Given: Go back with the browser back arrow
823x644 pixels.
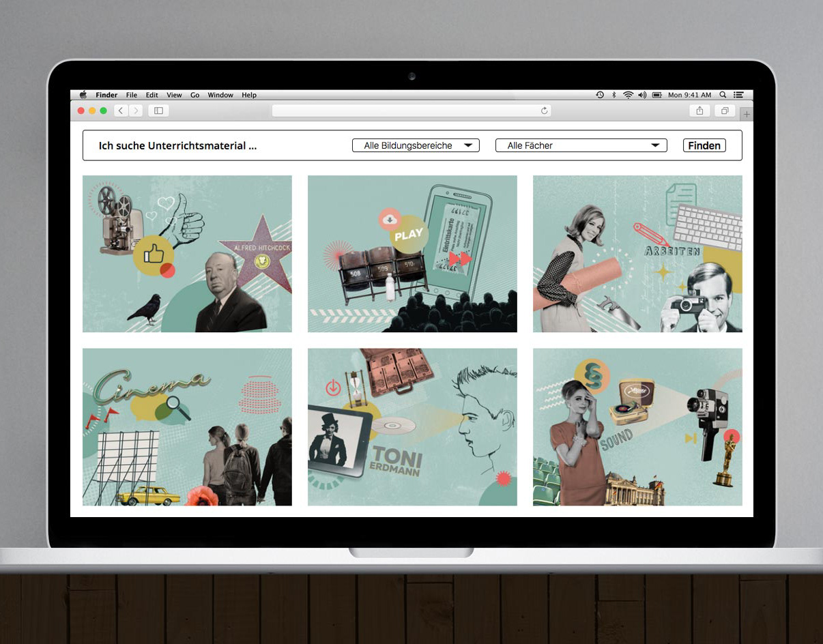Looking at the screenshot, I should pyautogui.click(x=121, y=111).
